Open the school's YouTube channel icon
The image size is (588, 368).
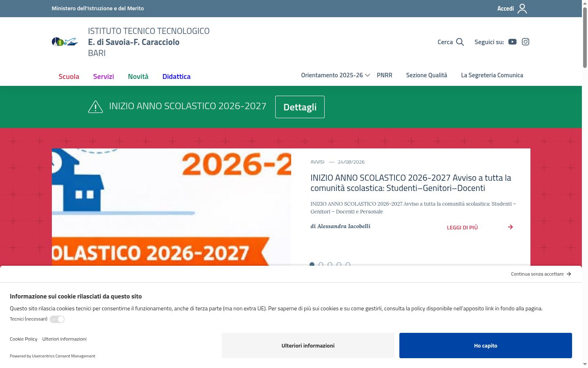512,42
